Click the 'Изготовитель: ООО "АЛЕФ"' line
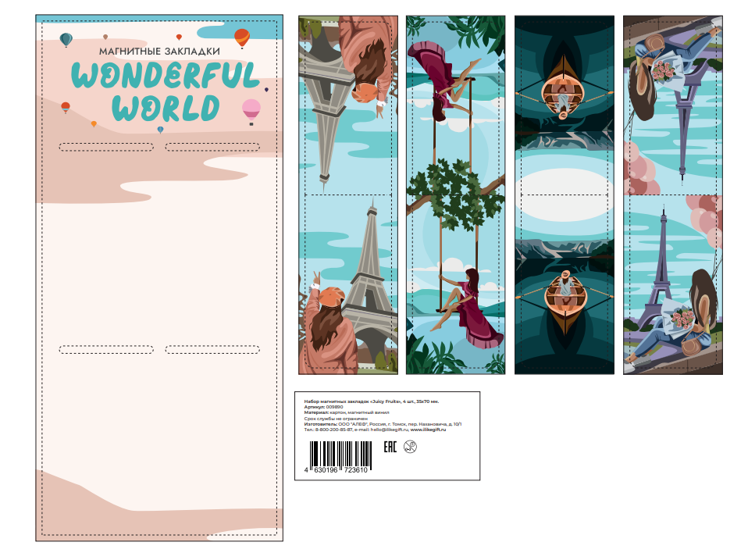Screen dimensions: 748x560 383,423
